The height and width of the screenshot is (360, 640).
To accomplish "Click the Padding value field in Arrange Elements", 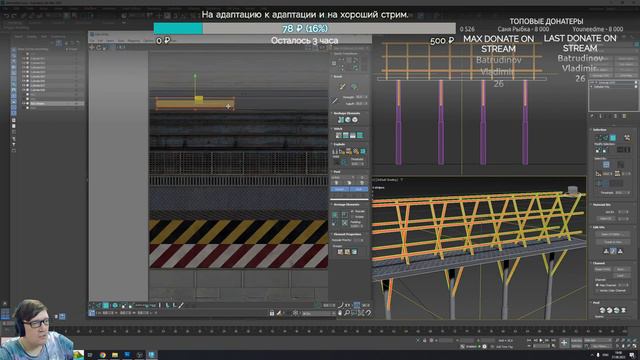I will pyautogui.click(x=357, y=226).
